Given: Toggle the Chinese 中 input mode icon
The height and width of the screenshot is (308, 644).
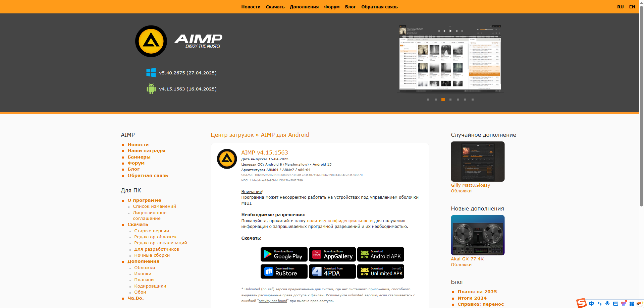Looking at the screenshot, I should 591,304.
